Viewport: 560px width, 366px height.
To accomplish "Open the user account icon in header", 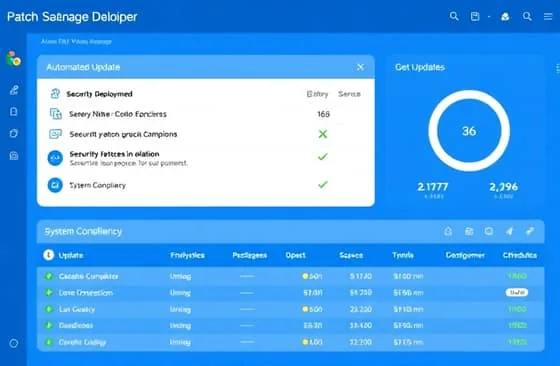I will [505, 16].
